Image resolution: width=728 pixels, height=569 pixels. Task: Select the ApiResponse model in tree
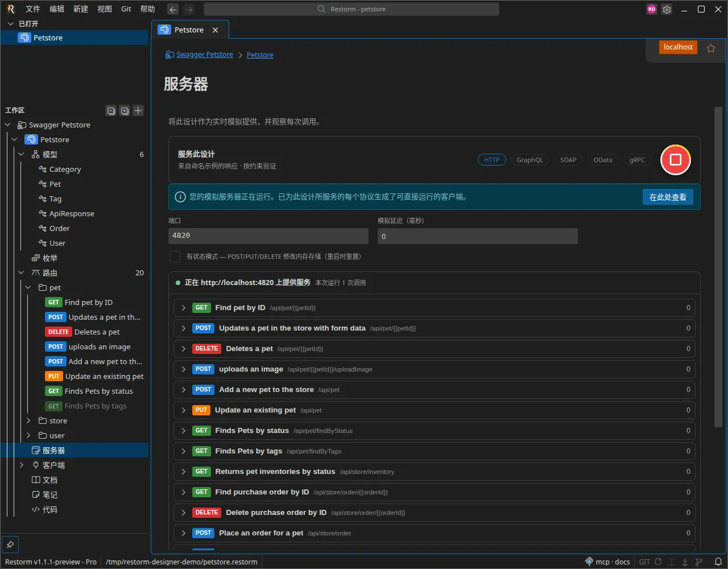[75, 213]
